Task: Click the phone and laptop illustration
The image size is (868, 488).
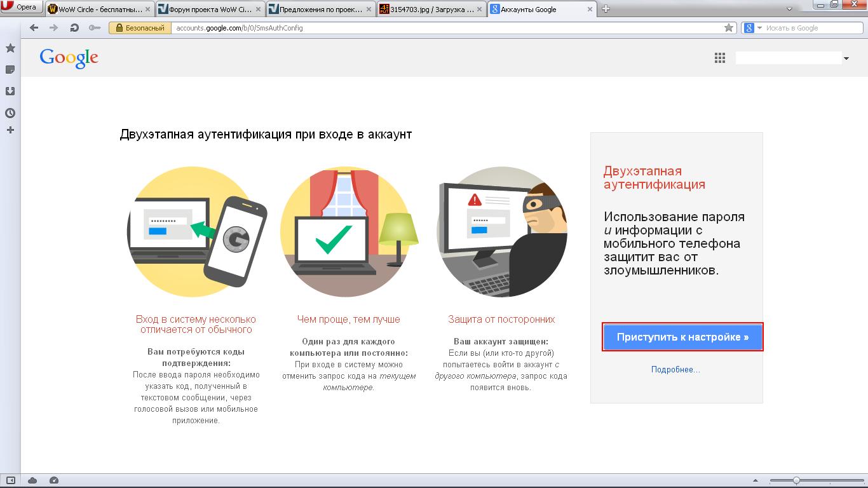Action: (197, 232)
